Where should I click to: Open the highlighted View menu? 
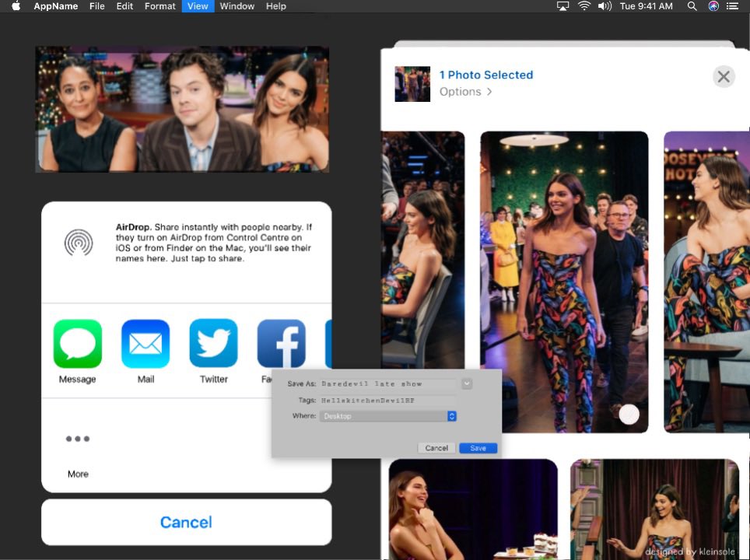tap(198, 6)
